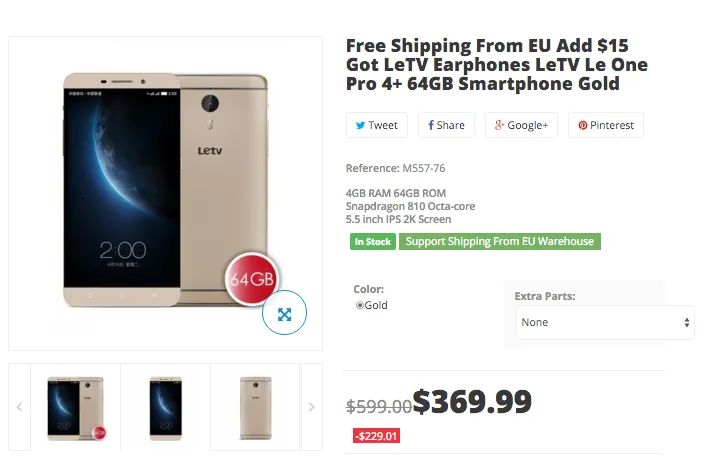Click the main LeTV product image
The width and height of the screenshot is (717, 466).
click(165, 190)
